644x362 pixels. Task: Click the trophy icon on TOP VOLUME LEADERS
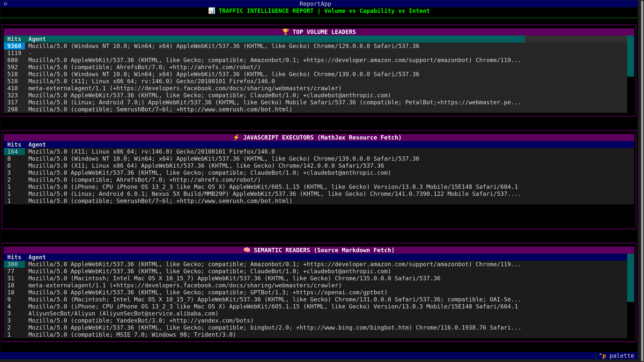point(285,32)
